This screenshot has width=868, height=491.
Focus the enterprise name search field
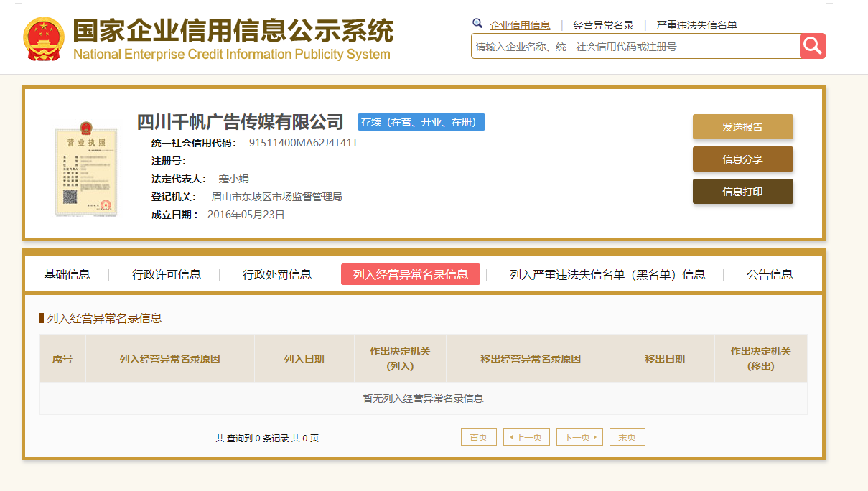635,46
